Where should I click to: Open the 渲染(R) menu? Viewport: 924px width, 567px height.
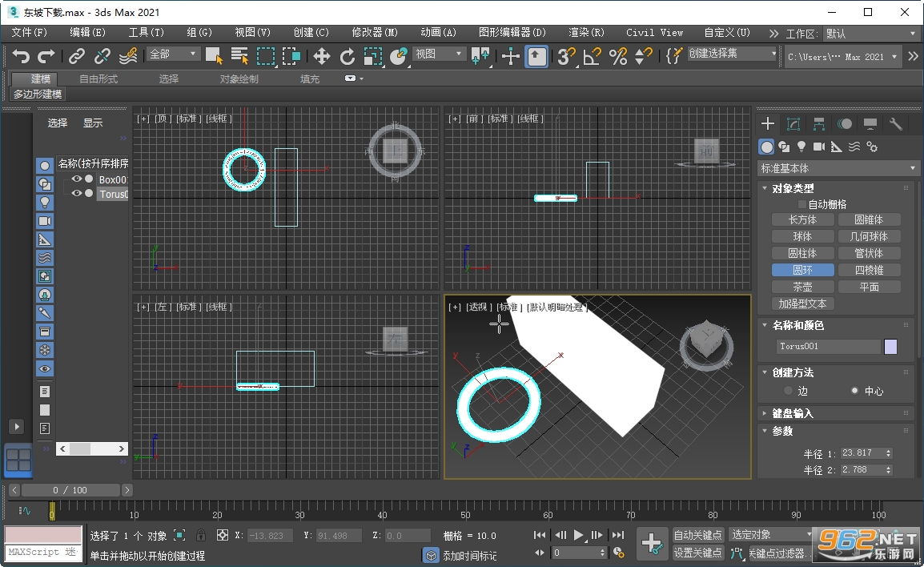coord(586,32)
